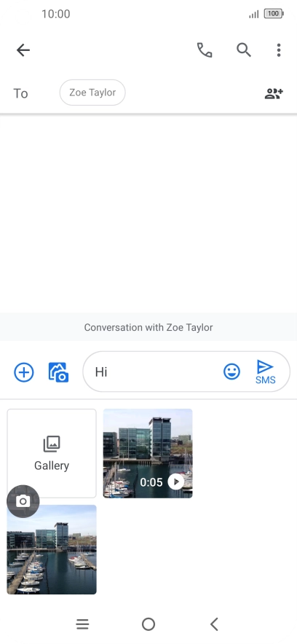The height and width of the screenshot is (644, 297).
Task: Play the 0:05 video preview
Action: [x=176, y=482]
